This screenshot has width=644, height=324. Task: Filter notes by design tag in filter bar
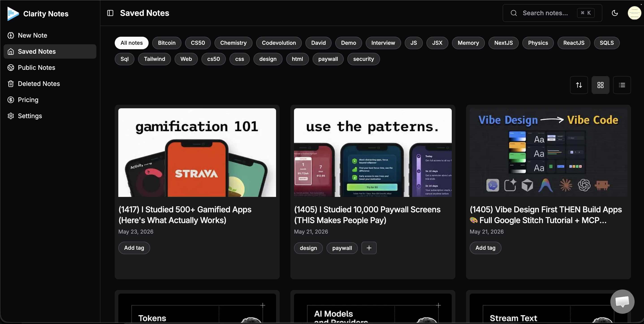coord(268,59)
